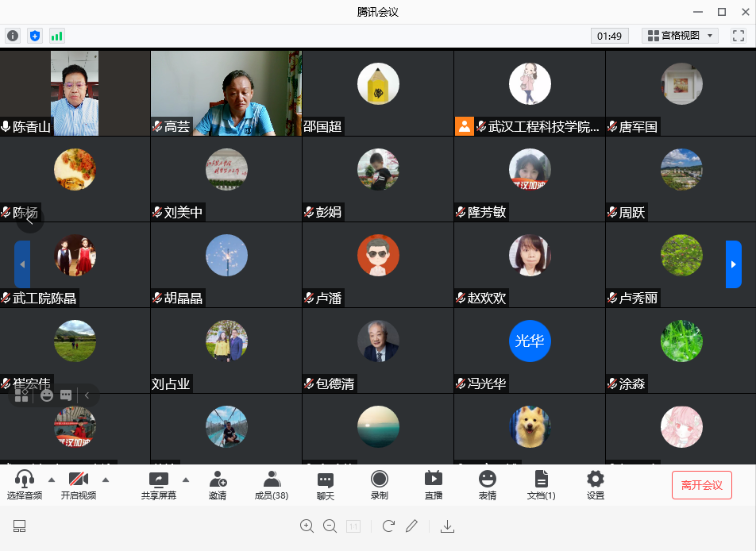Open the 成员(38) members list
This screenshot has width=756, height=551.
[x=271, y=484]
